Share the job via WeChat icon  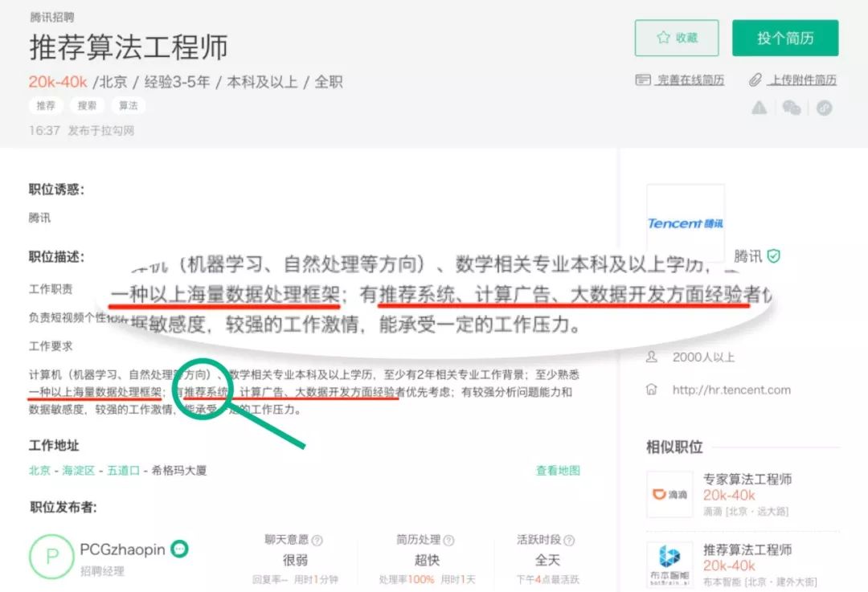792,108
